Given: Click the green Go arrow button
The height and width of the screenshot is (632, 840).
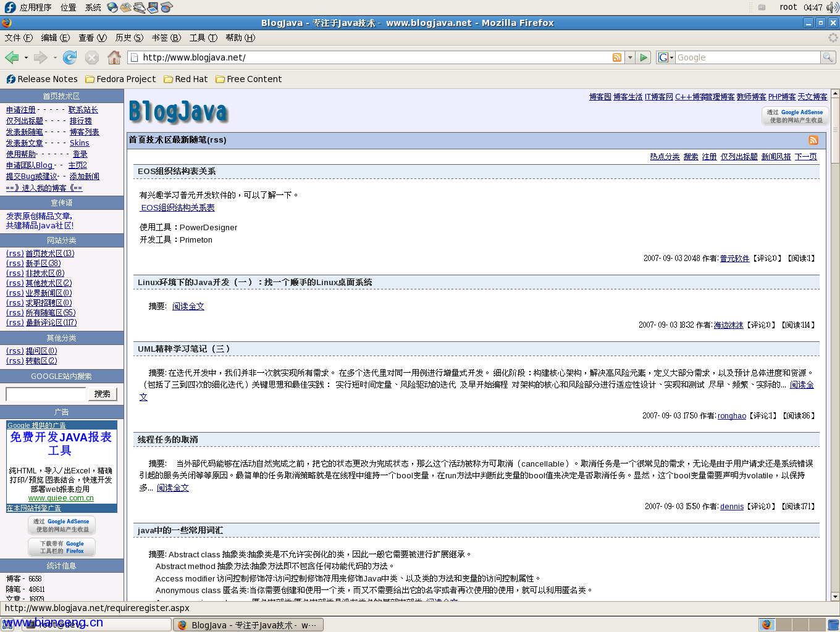Looking at the screenshot, I should (644, 57).
